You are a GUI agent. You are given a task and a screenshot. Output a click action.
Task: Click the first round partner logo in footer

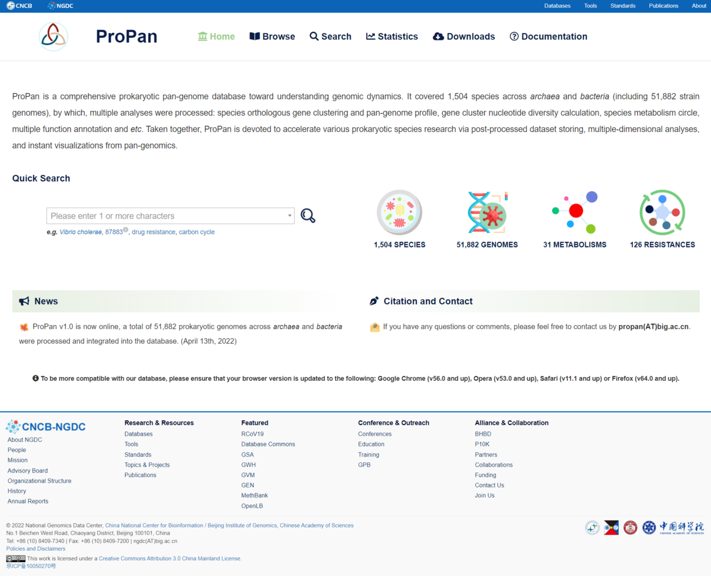tap(592, 528)
